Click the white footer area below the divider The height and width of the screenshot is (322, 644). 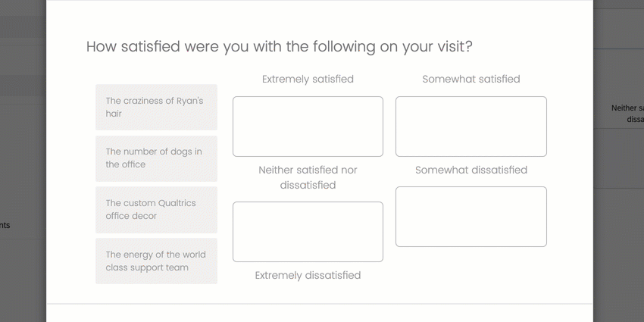click(x=319, y=313)
